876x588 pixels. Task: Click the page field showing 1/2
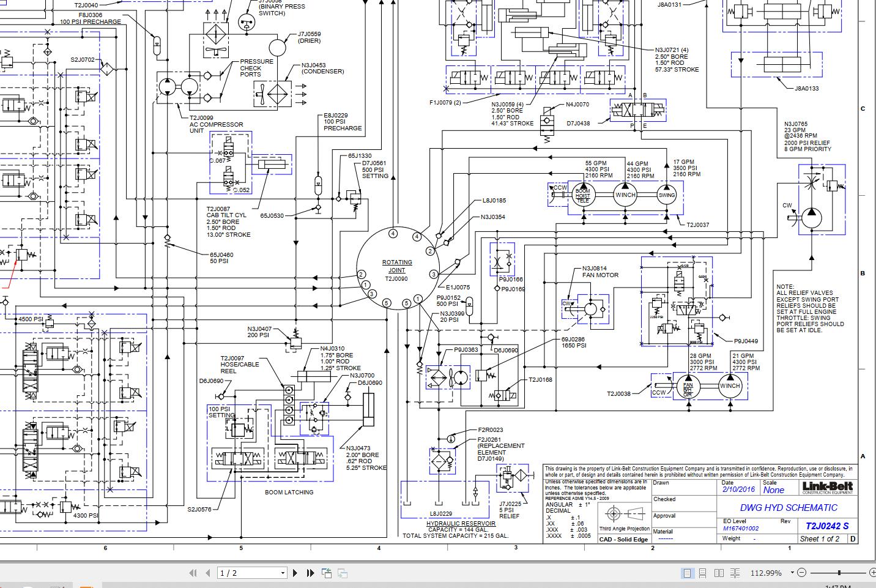(245, 573)
